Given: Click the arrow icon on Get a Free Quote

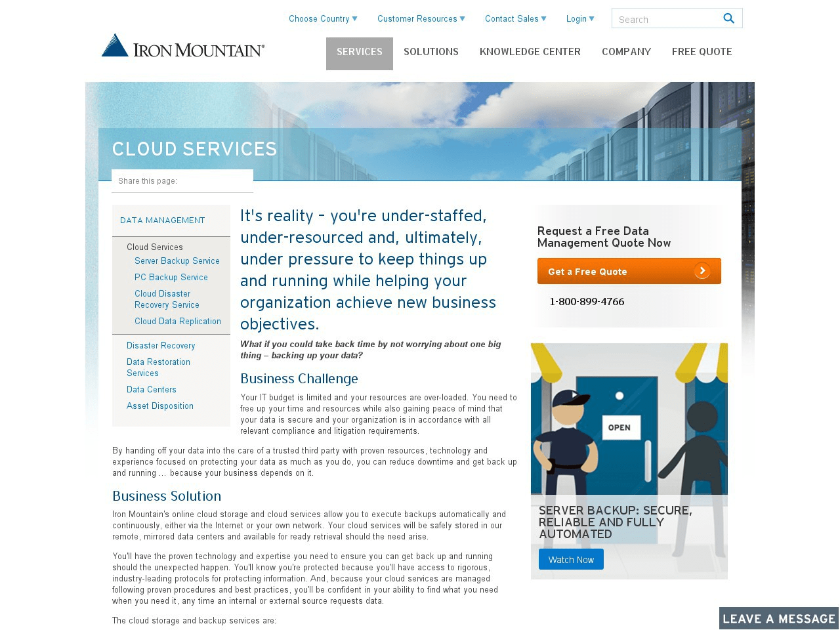Looking at the screenshot, I should tap(702, 271).
